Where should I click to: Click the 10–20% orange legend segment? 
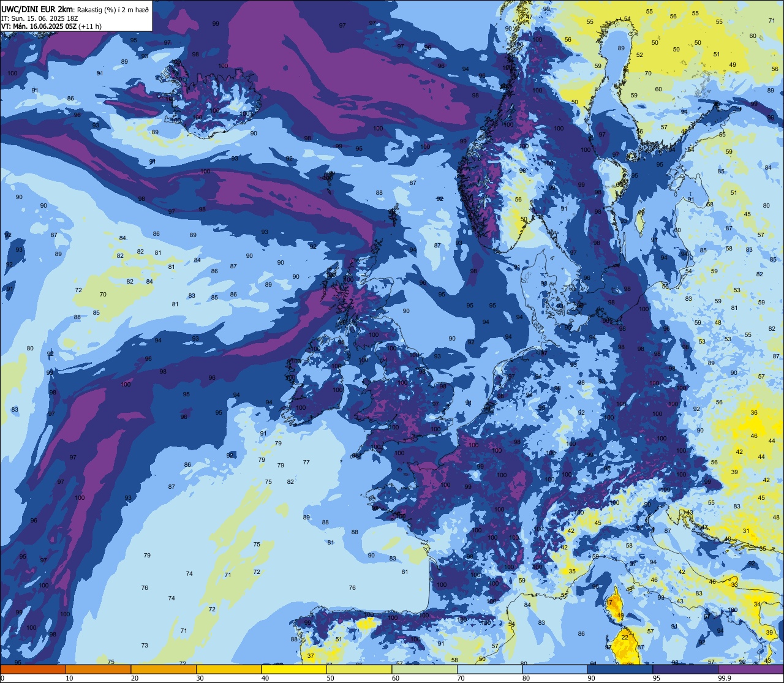[98, 669]
